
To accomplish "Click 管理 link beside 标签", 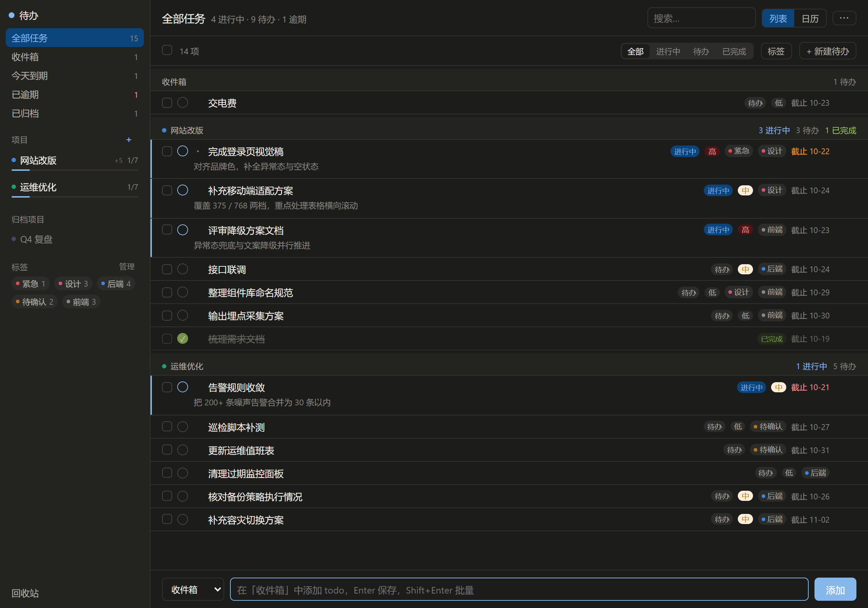I will pos(127,267).
